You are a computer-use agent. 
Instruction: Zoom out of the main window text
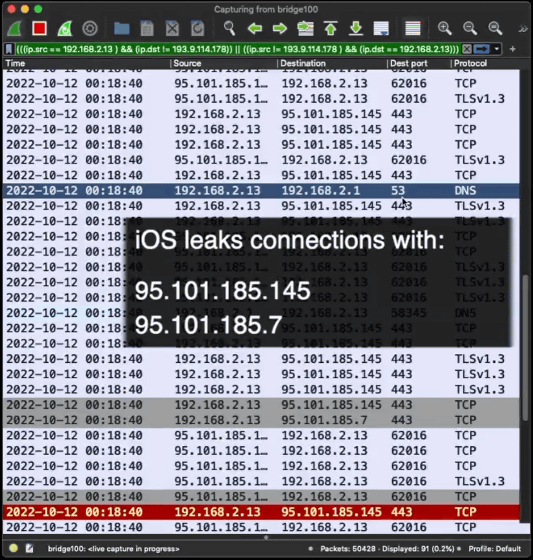coord(470,28)
